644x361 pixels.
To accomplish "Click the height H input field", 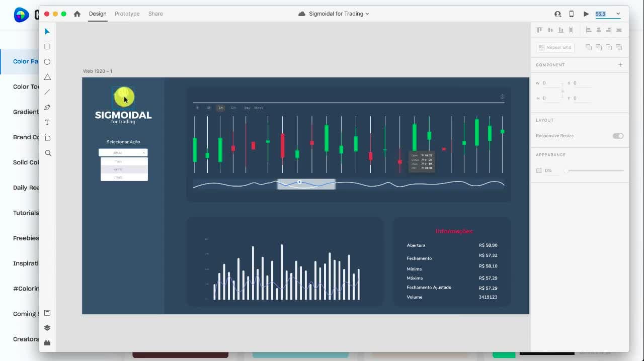I will tap(551, 98).
